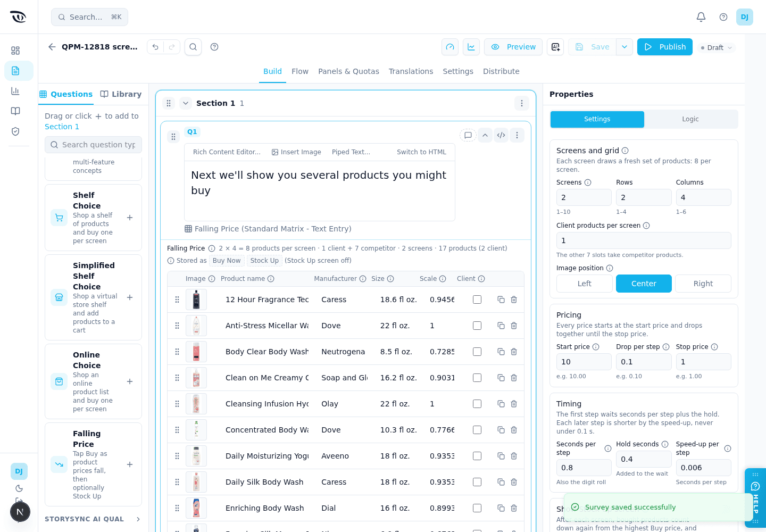766x532 pixels.
Task: Check Client box for Daily Moisturizing
Action: pyautogui.click(x=477, y=456)
